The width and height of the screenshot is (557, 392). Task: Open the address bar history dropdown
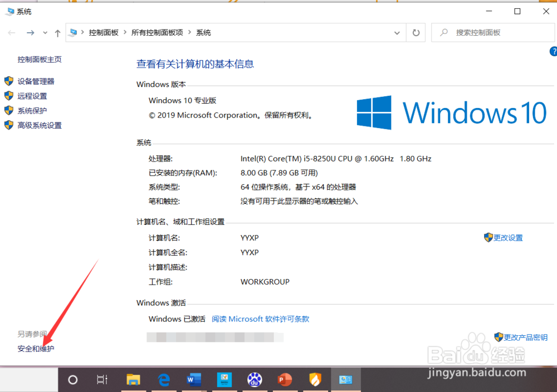397,33
